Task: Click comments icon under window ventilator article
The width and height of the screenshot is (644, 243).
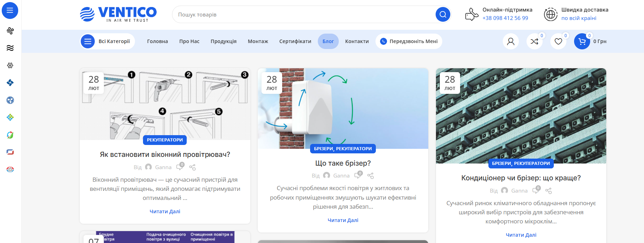Action: [x=180, y=167]
